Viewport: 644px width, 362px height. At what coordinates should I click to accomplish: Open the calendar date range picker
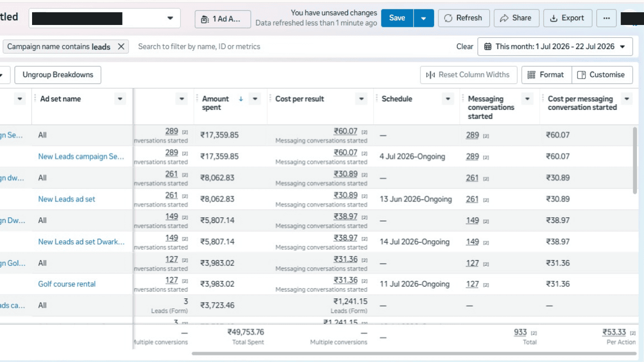point(555,46)
